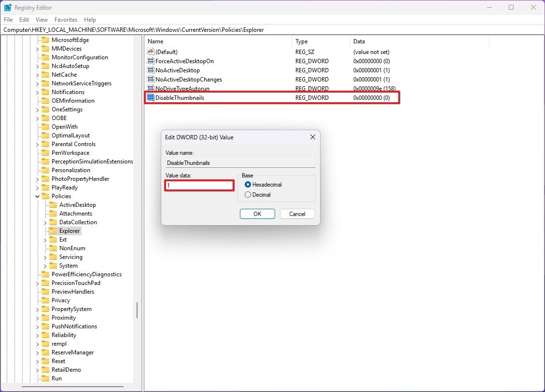
Task: Click the DWORD icon beside NoActiveDesktopChanges
Action: coord(150,79)
